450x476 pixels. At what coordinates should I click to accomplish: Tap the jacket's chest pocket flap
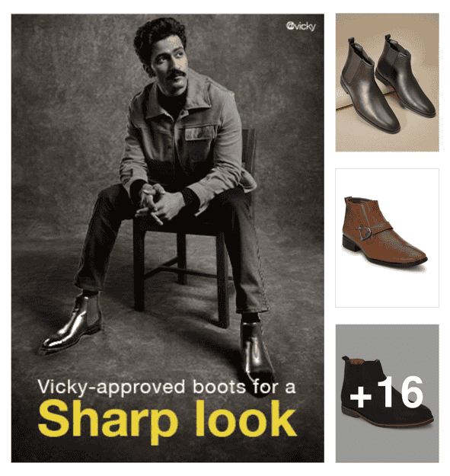pos(200,133)
